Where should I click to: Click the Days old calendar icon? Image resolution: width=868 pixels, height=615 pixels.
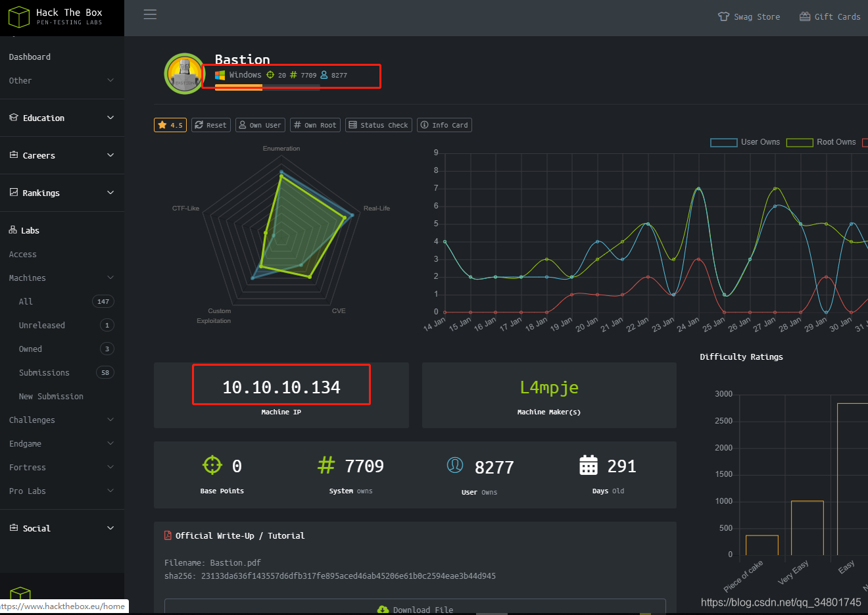pos(589,465)
